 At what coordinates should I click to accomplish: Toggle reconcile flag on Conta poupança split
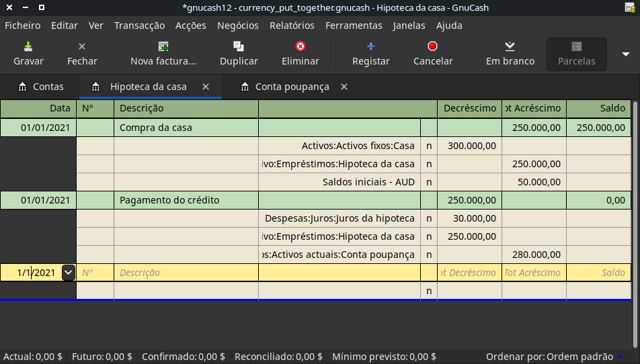pos(429,255)
